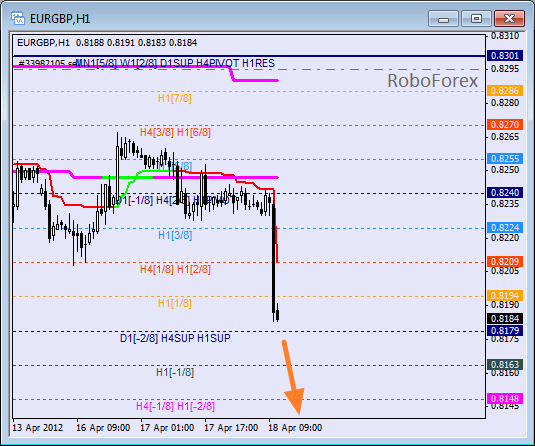Click the H1[3/8] level label

tap(175, 235)
